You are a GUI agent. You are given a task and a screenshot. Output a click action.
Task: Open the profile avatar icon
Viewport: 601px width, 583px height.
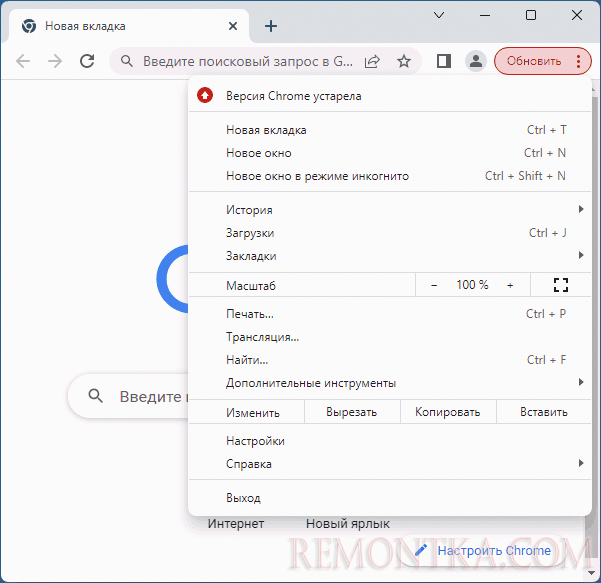[476, 61]
